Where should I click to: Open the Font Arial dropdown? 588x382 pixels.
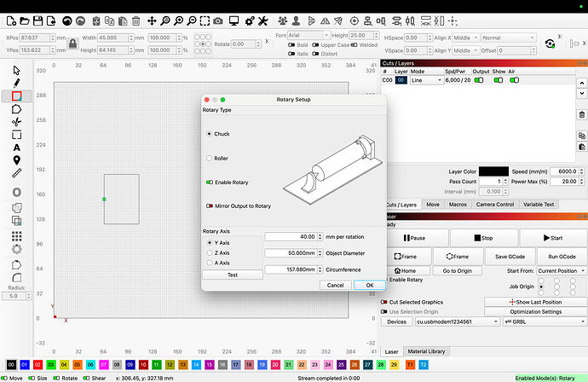pos(308,35)
